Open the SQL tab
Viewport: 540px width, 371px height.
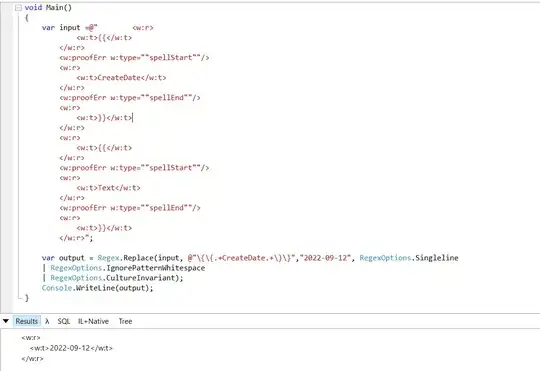[64, 321]
